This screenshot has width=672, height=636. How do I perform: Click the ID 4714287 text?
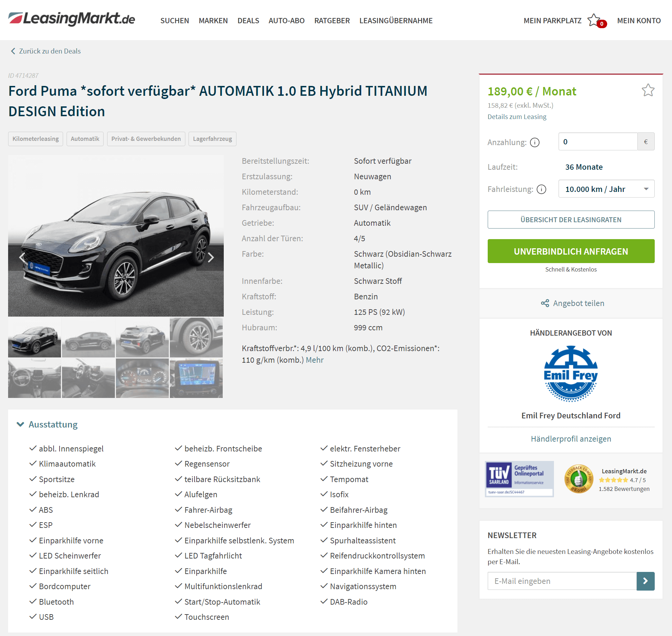click(x=23, y=75)
